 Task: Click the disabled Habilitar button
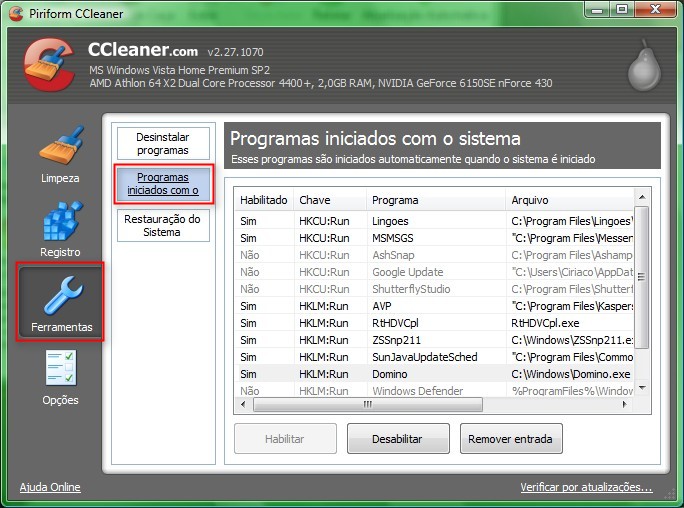285,439
